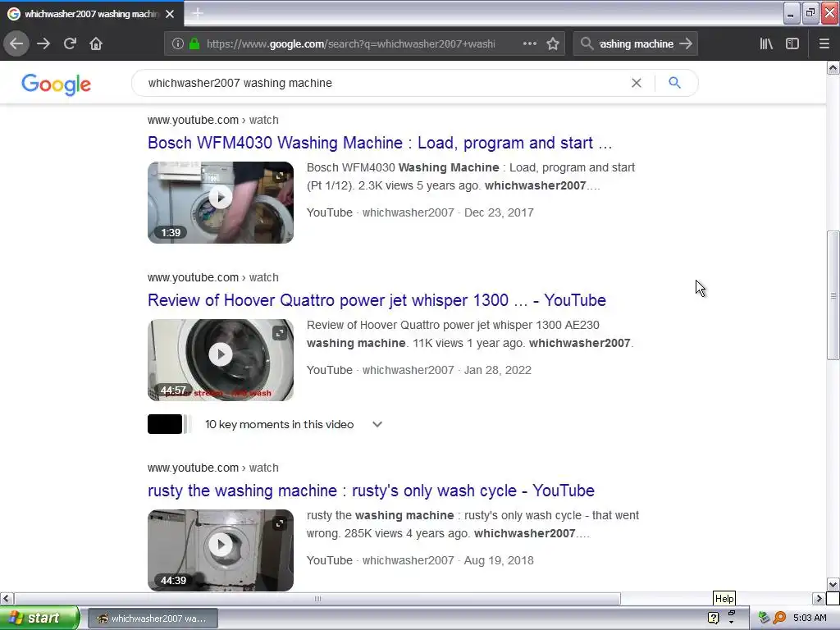Click the Aug 19, 2018 upload date

pyautogui.click(x=499, y=560)
